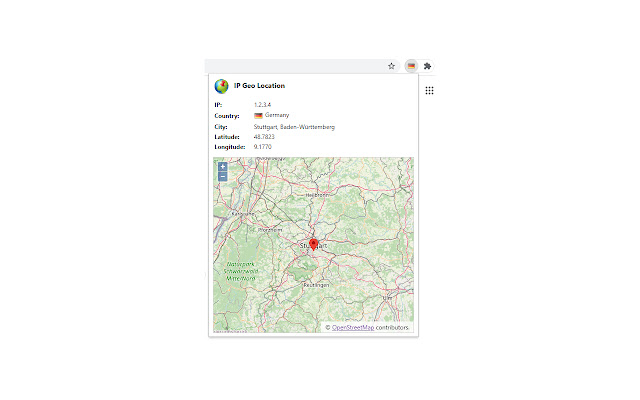Click the City: field label
The image size is (640, 400).
tap(221, 127)
